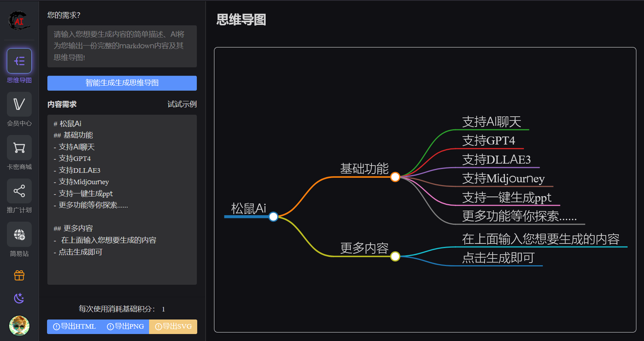The width and height of the screenshot is (644, 341).
Task: Click the 支持GPT4 mind map node
Action: pyautogui.click(x=489, y=140)
